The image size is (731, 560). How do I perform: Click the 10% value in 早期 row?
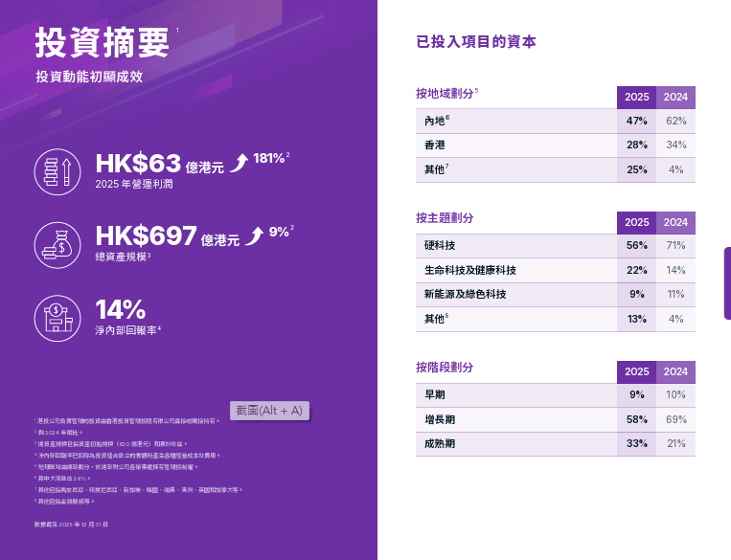[675, 394]
